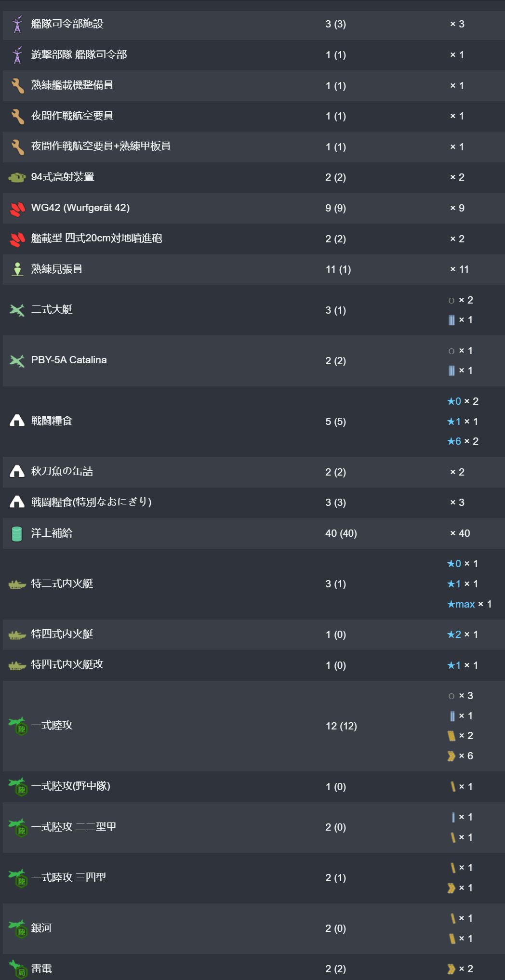Click the 二式大艇 flying boat icon
Image resolution: width=505 pixels, height=980 pixels.
(x=17, y=310)
